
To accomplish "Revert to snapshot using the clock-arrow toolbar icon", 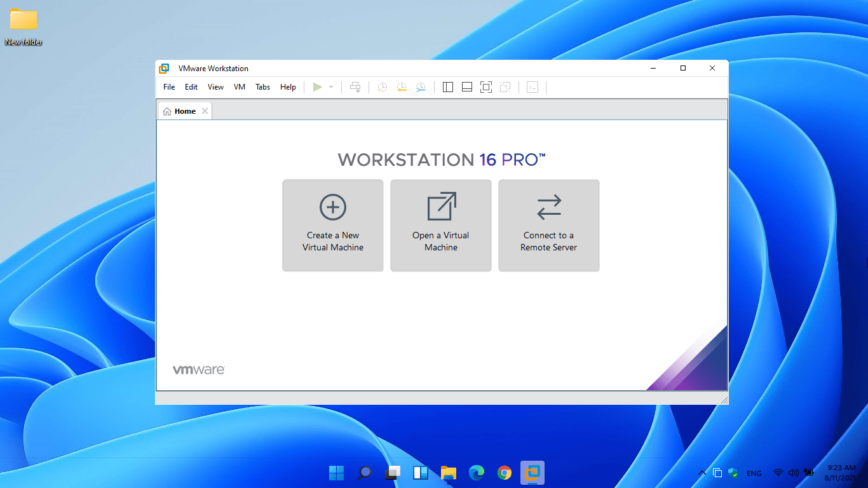I will click(402, 87).
